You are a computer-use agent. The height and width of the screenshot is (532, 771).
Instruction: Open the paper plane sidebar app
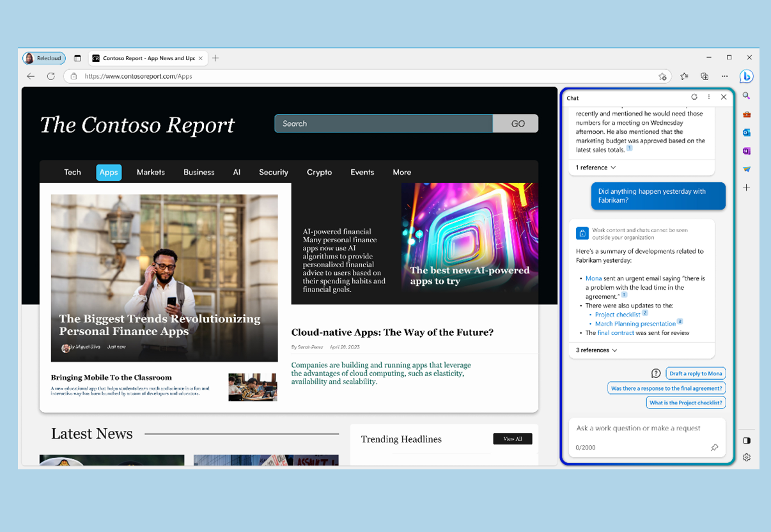[746, 169]
